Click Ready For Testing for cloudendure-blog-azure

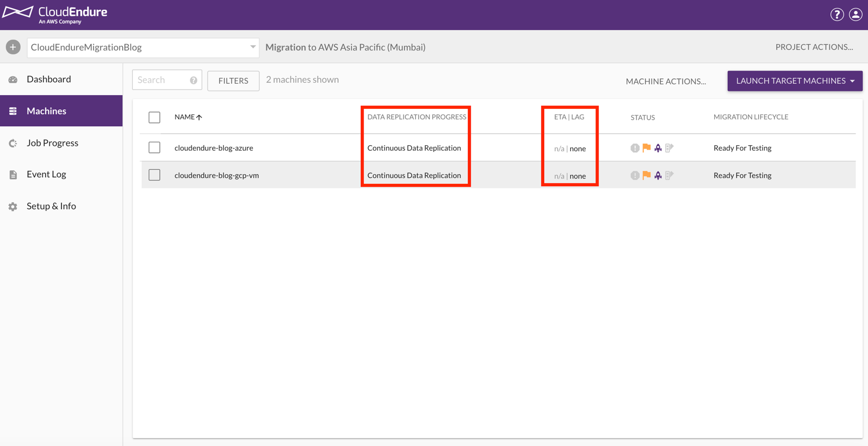(x=742, y=148)
